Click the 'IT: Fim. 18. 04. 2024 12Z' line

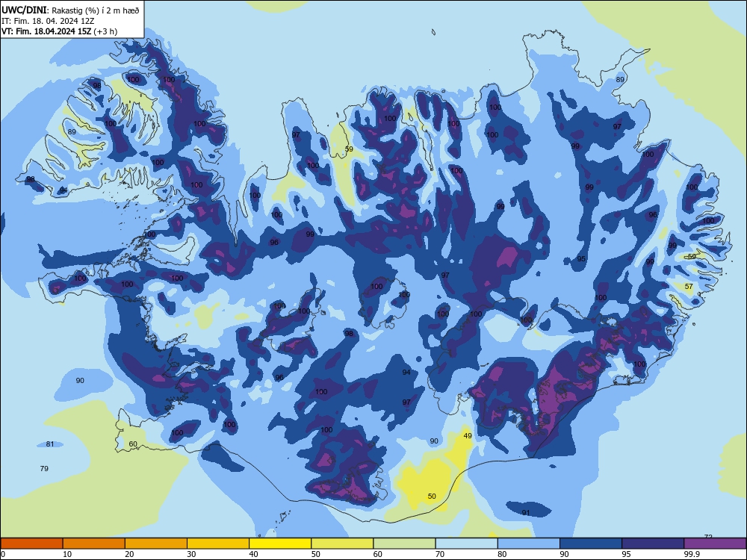(48, 21)
